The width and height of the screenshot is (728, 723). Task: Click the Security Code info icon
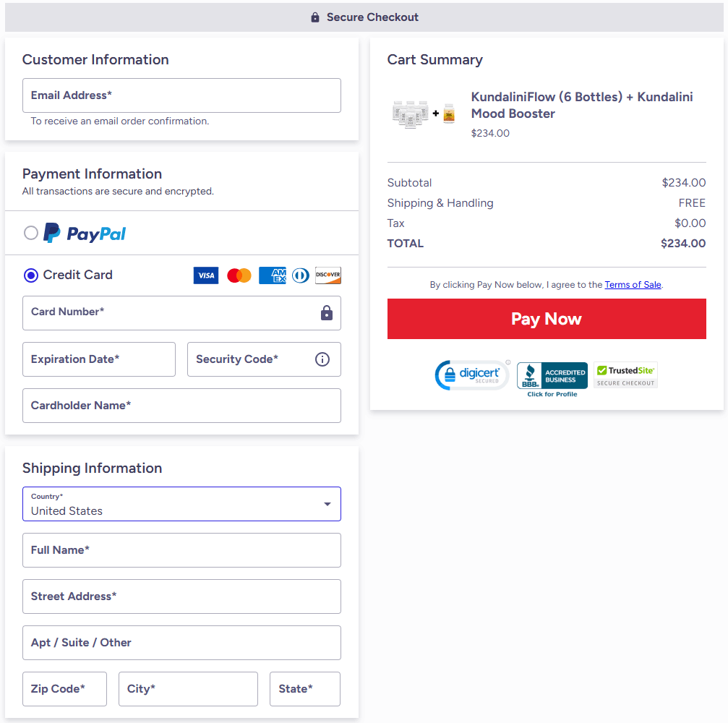click(x=322, y=359)
